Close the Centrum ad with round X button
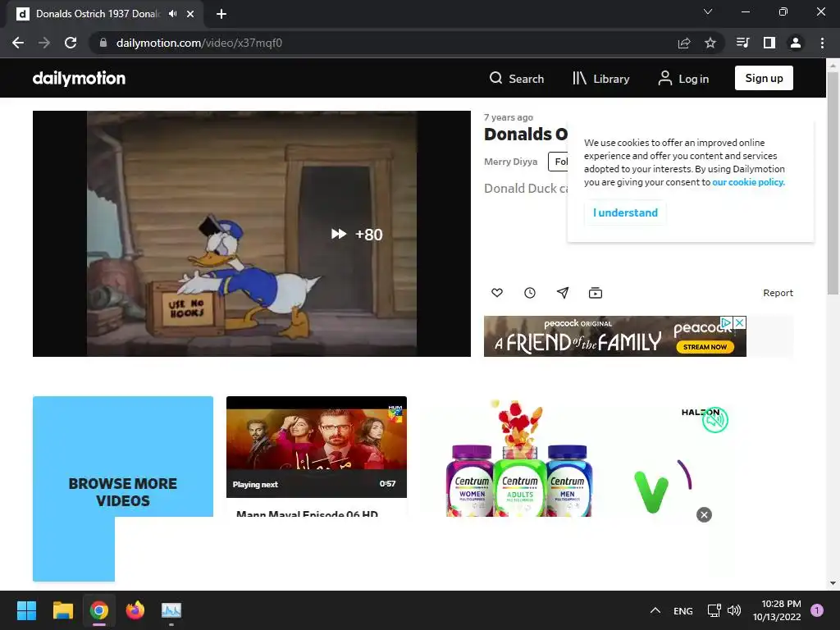Screen dimensions: 840x630 (x=704, y=515)
